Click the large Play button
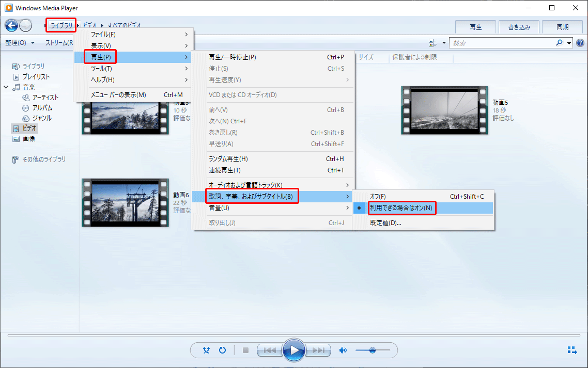The height and width of the screenshot is (368, 588). point(294,350)
